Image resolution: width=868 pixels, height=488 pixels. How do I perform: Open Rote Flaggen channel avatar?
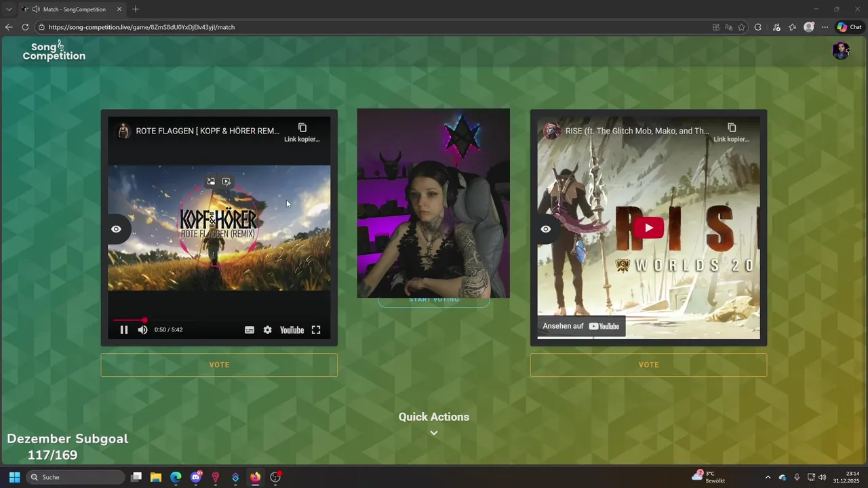coord(123,131)
